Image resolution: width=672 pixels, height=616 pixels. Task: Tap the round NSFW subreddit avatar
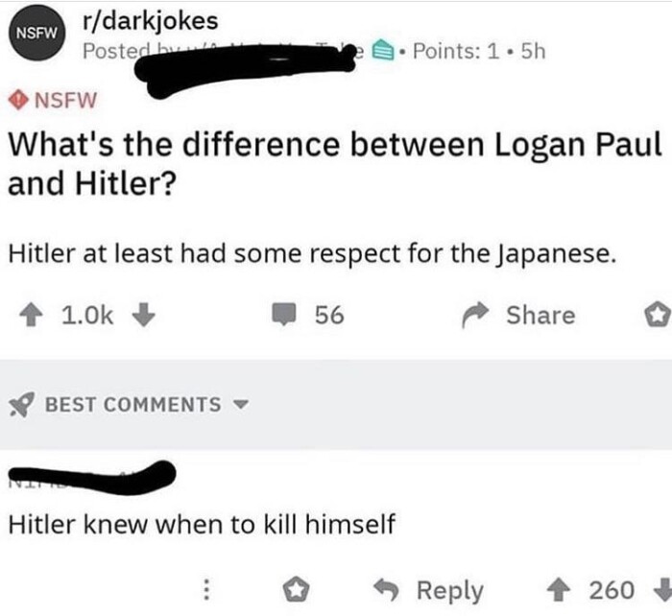tap(35, 32)
